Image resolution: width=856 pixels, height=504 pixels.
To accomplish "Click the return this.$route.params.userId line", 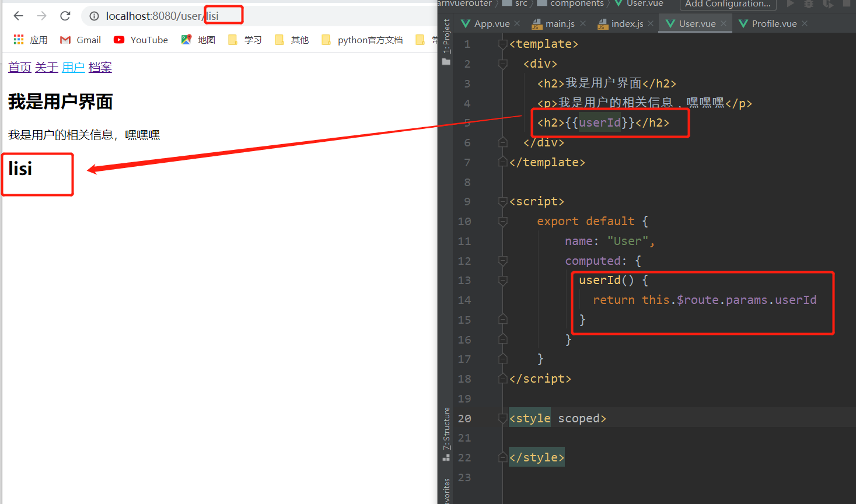I will pyautogui.click(x=705, y=300).
